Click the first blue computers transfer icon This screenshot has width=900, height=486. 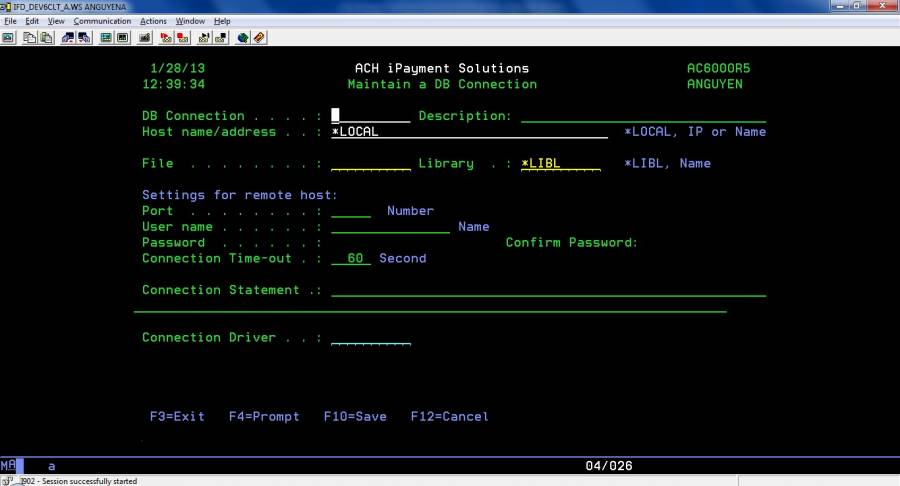coord(68,38)
